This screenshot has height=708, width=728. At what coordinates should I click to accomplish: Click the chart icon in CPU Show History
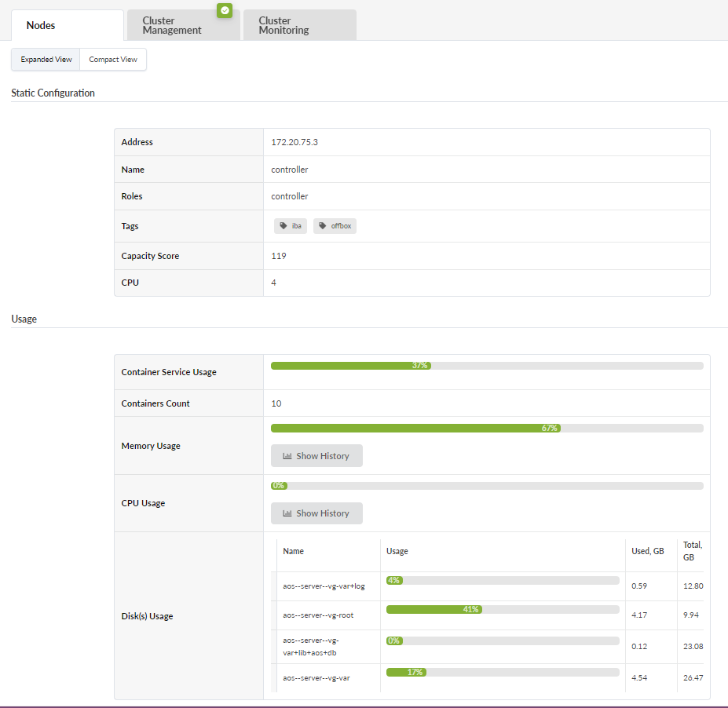[287, 513]
